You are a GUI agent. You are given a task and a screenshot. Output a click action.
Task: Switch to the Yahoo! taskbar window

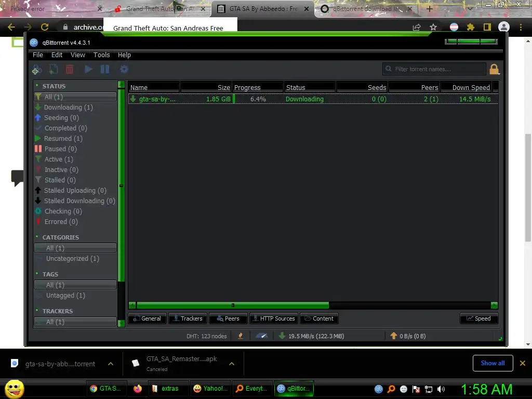point(210,389)
